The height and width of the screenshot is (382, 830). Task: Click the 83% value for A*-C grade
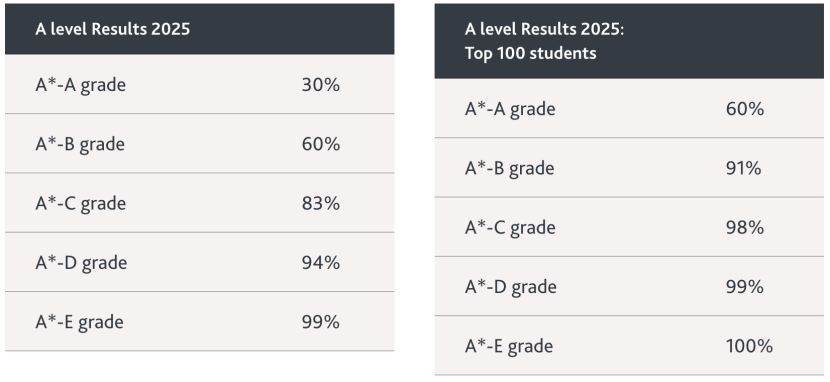(x=321, y=203)
